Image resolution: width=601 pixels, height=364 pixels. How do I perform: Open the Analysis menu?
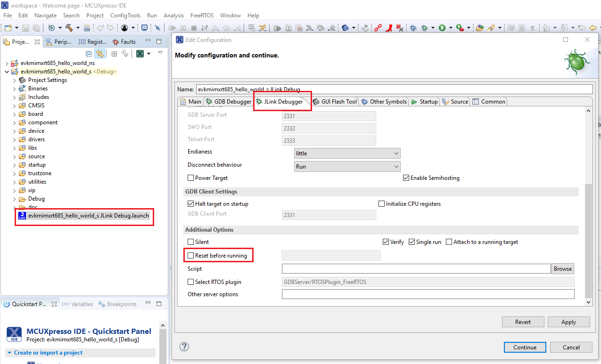[173, 16]
